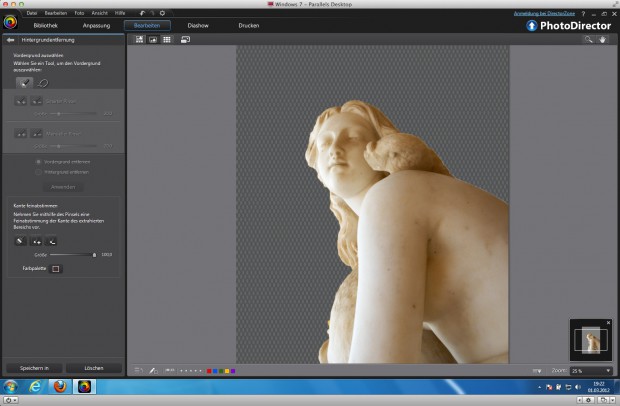Image resolution: width=620 pixels, height=406 pixels.
Task: Click the redo arrow in menu bar
Action: click(x=152, y=13)
